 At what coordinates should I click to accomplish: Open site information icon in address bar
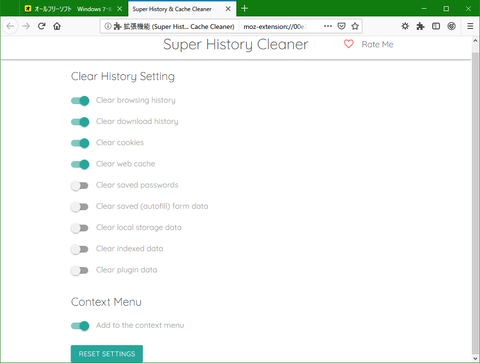pos(107,26)
